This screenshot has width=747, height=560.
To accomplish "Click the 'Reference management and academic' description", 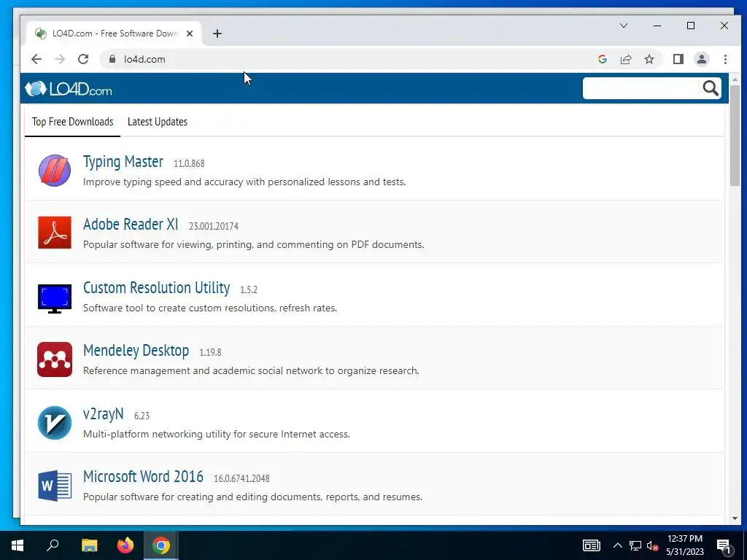I will [x=251, y=371].
